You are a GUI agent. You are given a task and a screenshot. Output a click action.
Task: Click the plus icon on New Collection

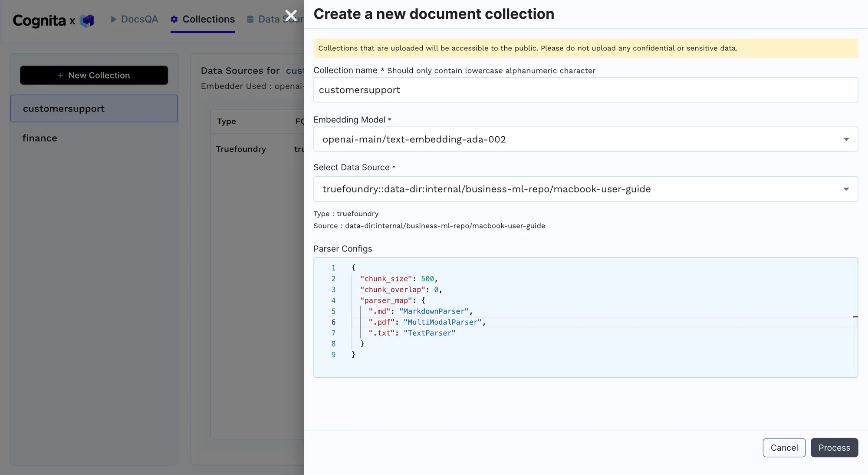pyautogui.click(x=61, y=76)
